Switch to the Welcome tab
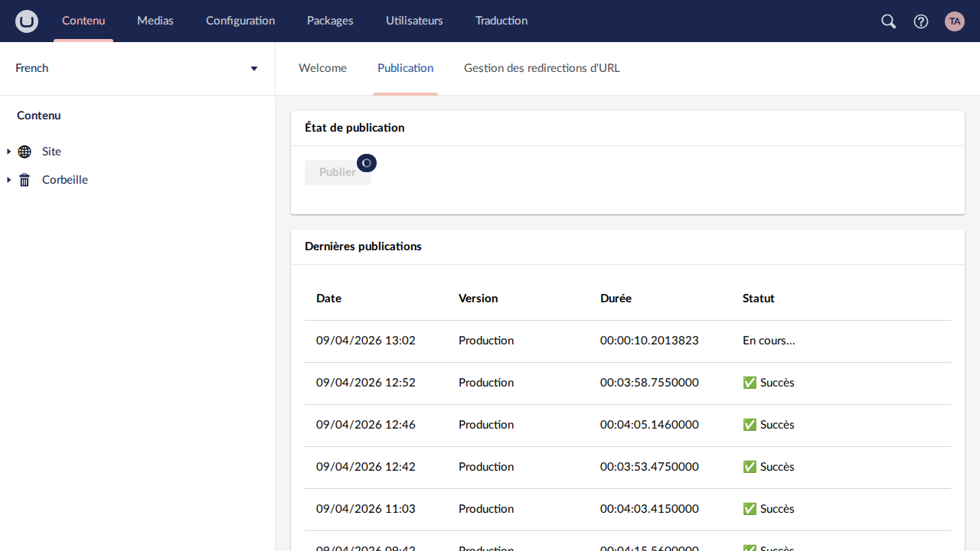 point(322,68)
